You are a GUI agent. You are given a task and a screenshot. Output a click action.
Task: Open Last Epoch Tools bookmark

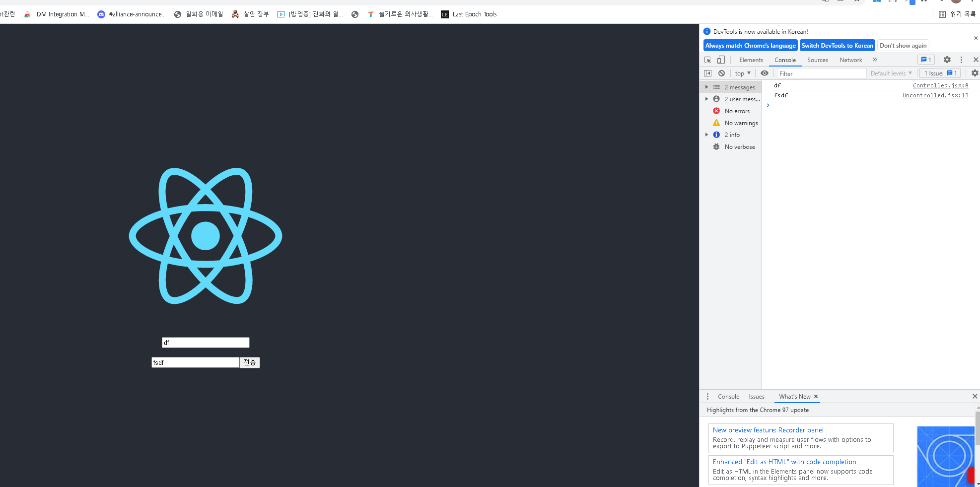[469, 14]
